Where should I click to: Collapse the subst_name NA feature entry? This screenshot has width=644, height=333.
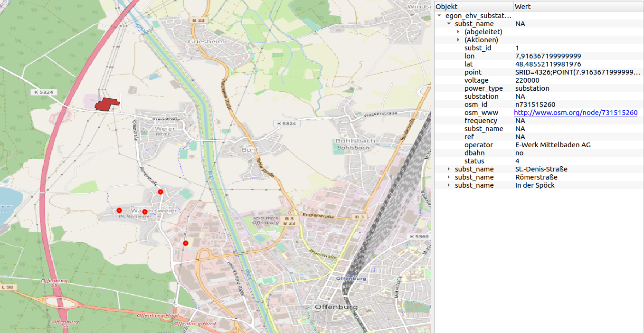pos(448,23)
